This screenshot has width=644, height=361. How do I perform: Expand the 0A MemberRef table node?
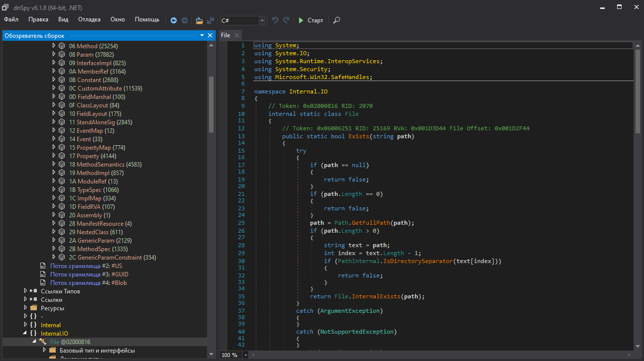point(54,72)
